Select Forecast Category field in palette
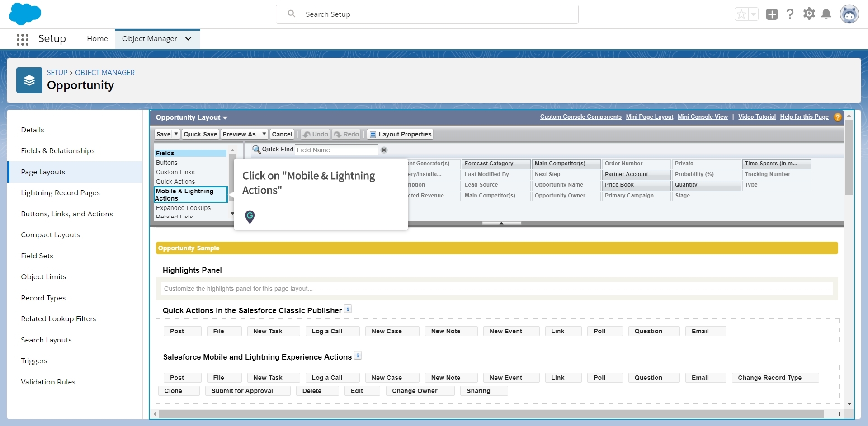The image size is (868, 426). pyautogui.click(x=496, y=164)
